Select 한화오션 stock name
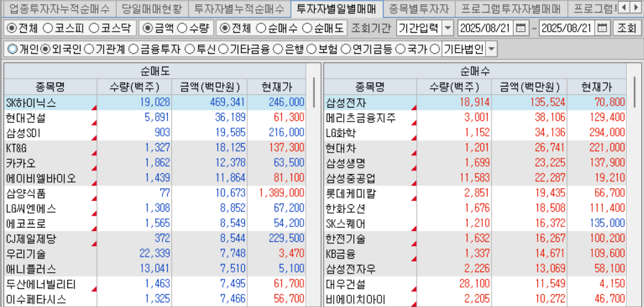 [347, 208]
